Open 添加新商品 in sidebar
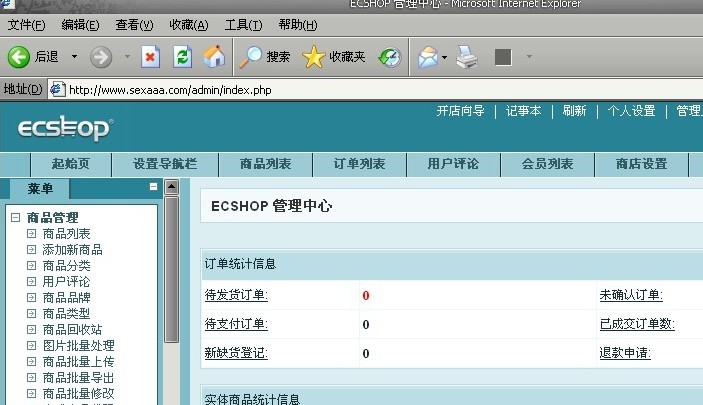 pos(72,250)
